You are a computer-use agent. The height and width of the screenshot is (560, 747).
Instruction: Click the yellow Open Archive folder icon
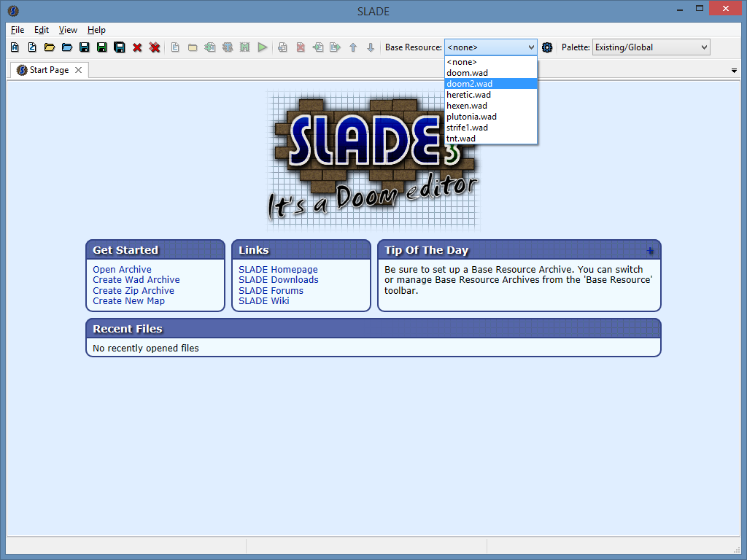50,47
